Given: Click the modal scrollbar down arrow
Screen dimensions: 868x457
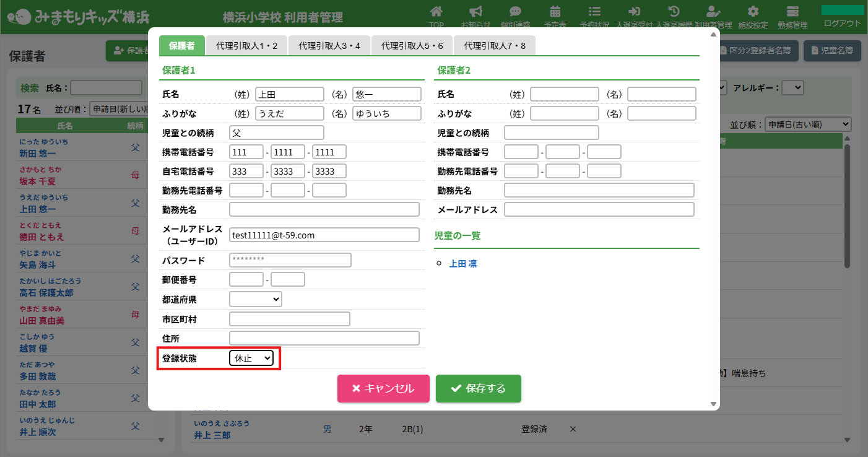Looking at the screenshot, I should click(713, 404).
